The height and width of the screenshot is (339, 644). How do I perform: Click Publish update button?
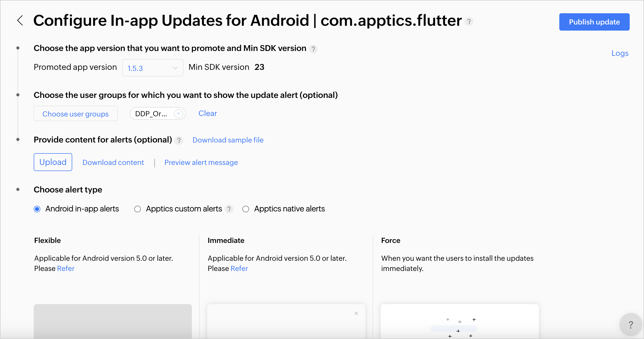pyautogui.click(x=594, y=22)
